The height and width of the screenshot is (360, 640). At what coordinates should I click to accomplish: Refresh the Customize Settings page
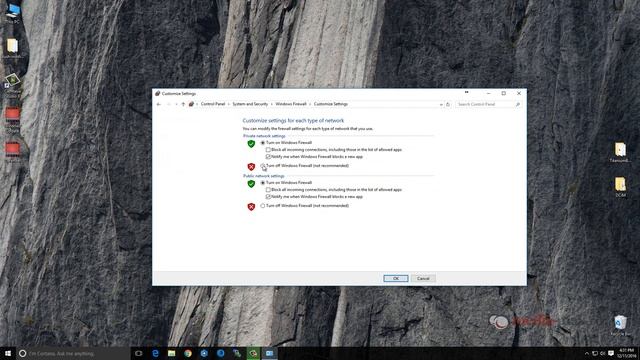(x=448, y=104)
